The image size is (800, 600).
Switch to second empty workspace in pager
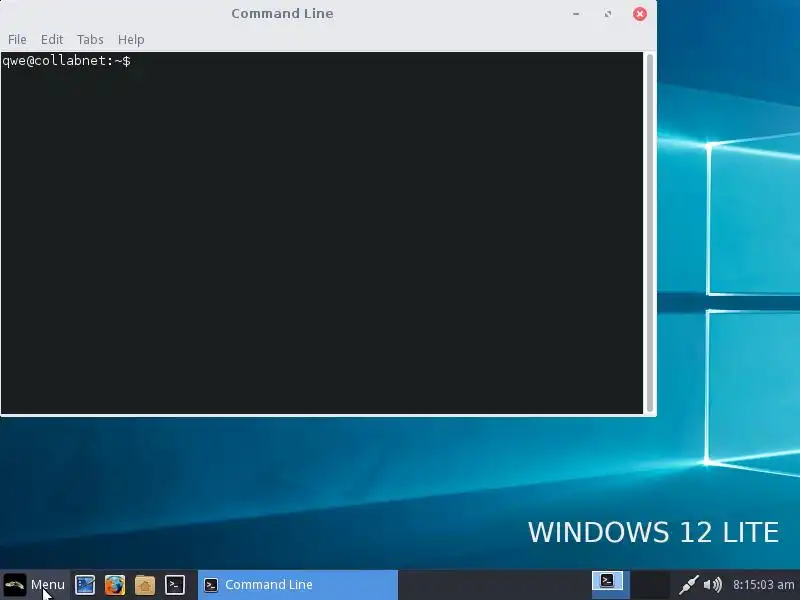click(650, 585)
